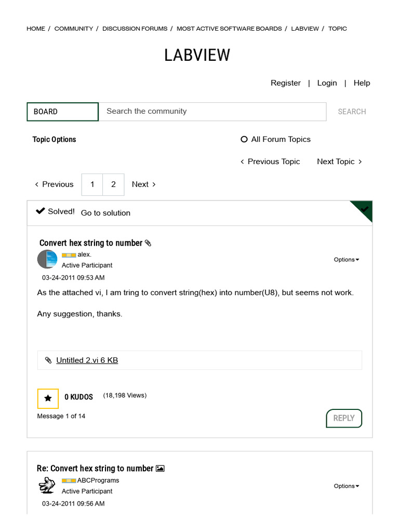This screenshot has width=399, height=532.
Task: Select page 1 in pagination
Action: point(92,184)
